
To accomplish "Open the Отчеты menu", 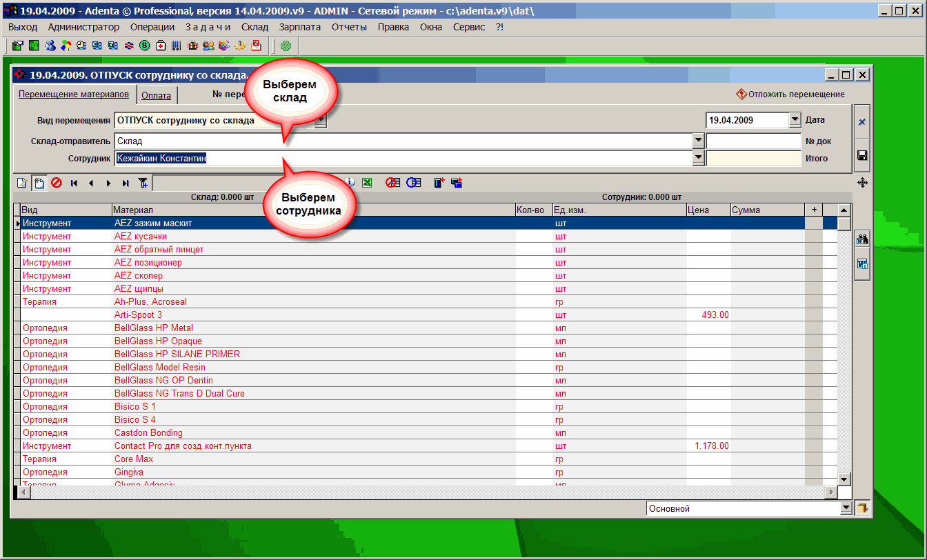I will tap(348, 27).
